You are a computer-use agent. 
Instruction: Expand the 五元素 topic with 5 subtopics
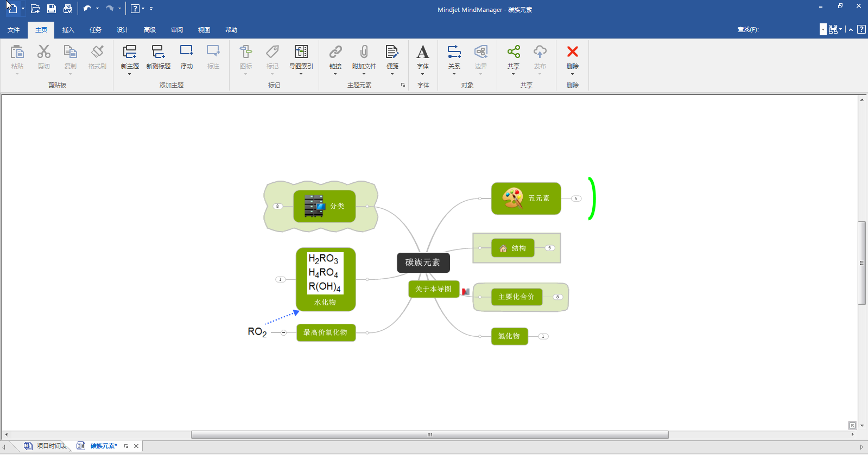(576, 198)
